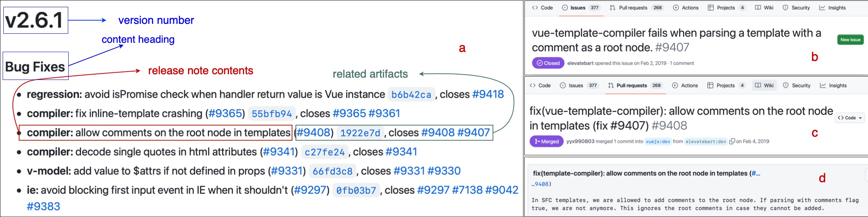Click the purple Closed status badge
The width and height of the screenshot is (868, 217).
(x=548, y=63)
